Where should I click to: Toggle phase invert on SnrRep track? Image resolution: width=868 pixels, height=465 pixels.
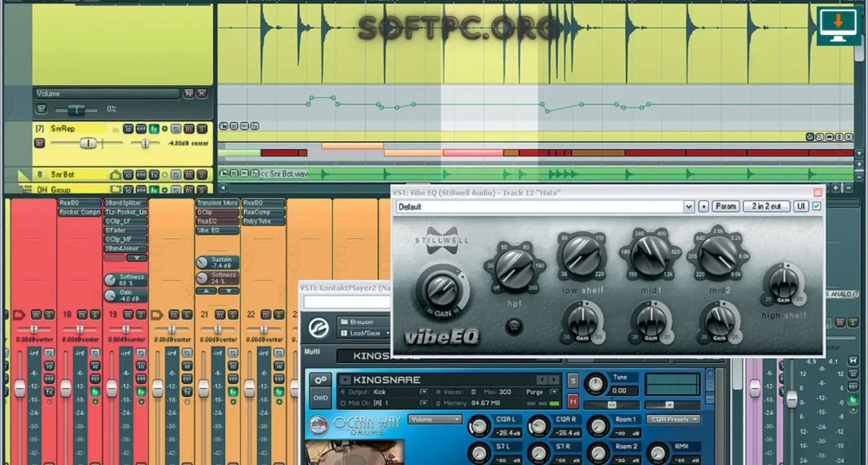click(176, 129)
